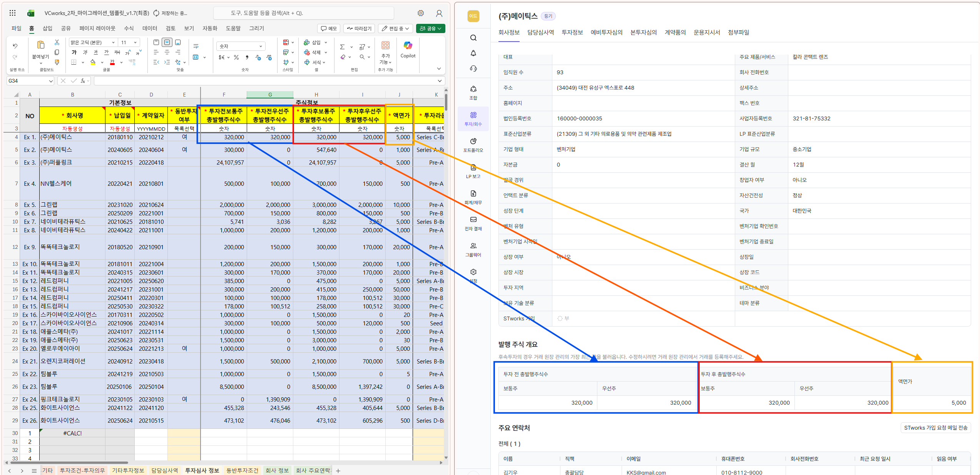Toggle wrap text in alignment group

(x=196, y=47)
